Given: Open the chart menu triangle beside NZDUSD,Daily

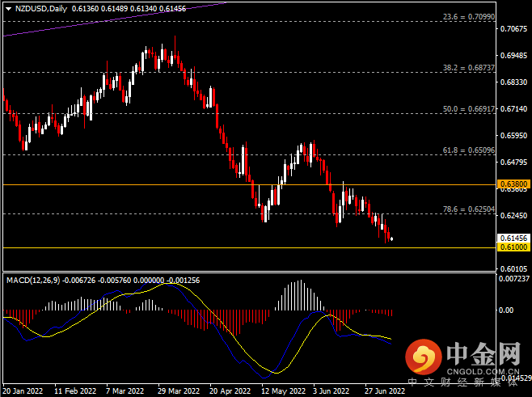Looking at the screenshot, I should 8,9.
